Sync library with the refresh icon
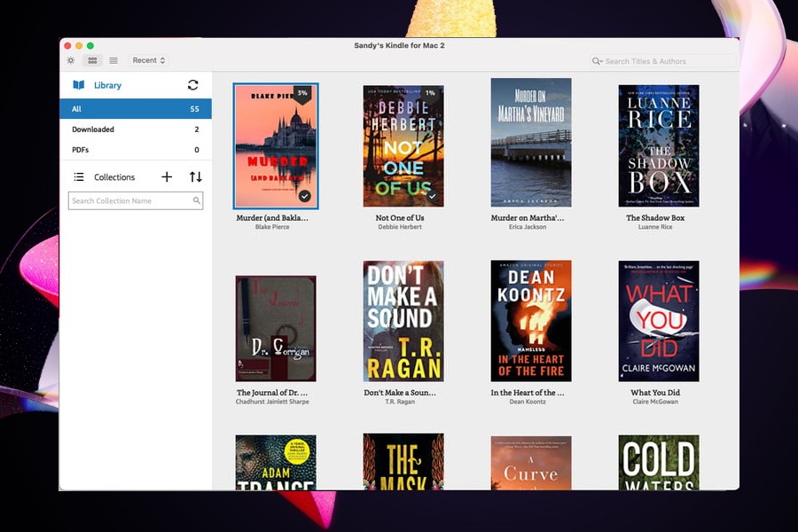This screenshot has height=532, width=798. click(x=193, y=85)
